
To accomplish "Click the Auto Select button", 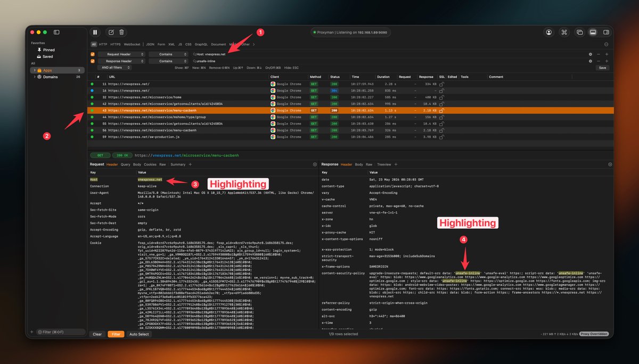I will click(139, 334).
